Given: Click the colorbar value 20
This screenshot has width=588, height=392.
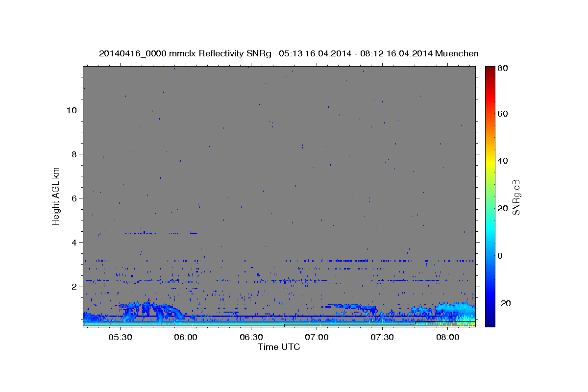Looking at the screenshot, I should coord(503,208).
